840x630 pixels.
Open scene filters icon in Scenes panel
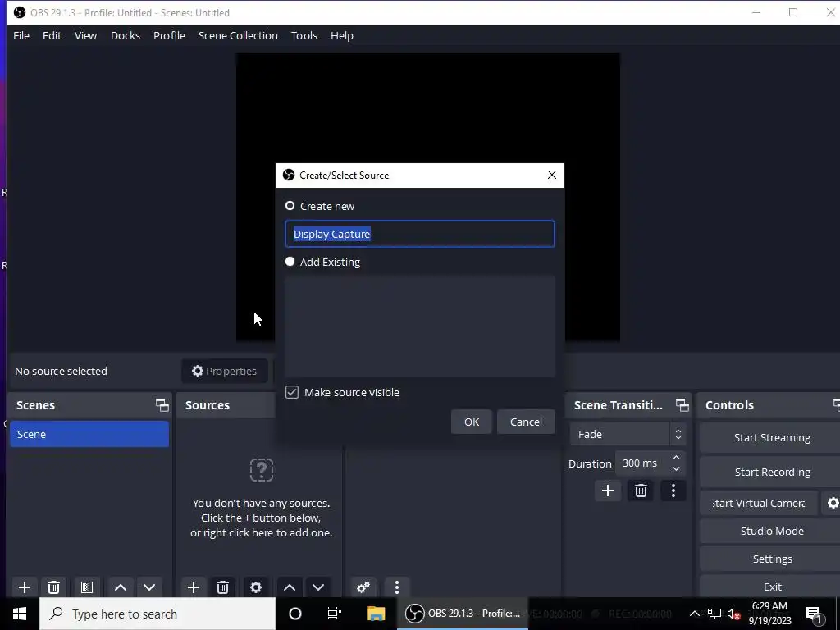(x=87, y=587)
